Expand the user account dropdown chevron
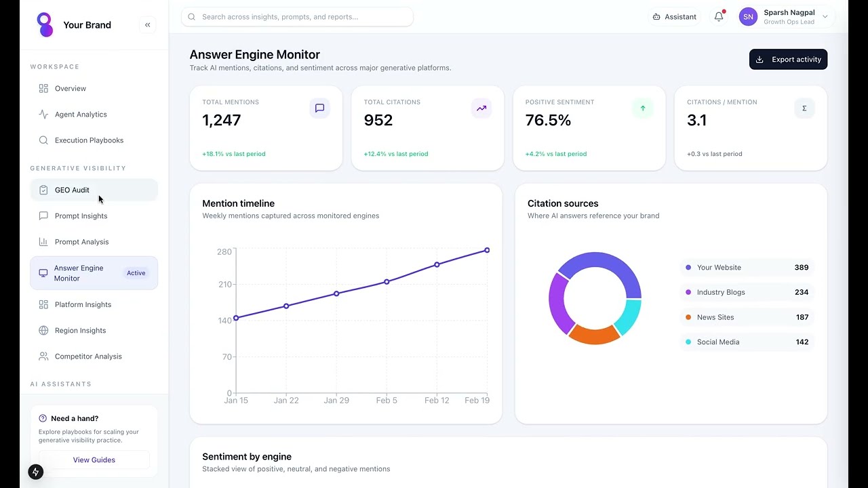Image resolution: width=868 pixels, height=488 pixels. tap(825, 17)
